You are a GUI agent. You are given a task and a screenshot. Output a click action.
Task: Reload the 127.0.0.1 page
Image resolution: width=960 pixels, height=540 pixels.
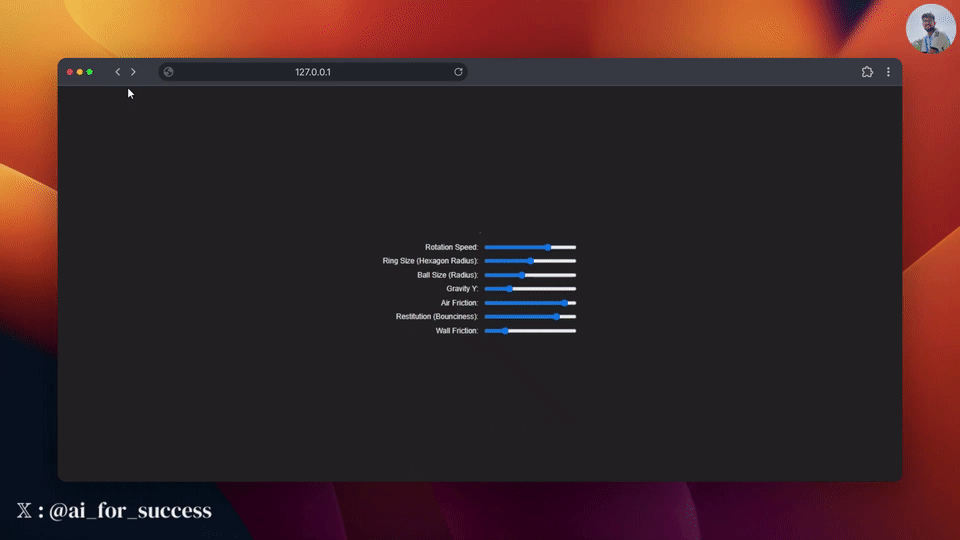coord(458,72)
